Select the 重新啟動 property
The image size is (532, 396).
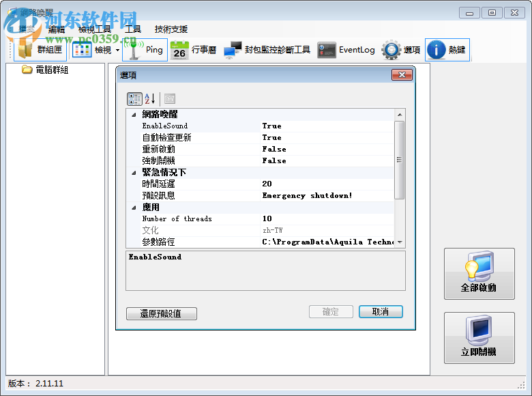coord(200,149)
